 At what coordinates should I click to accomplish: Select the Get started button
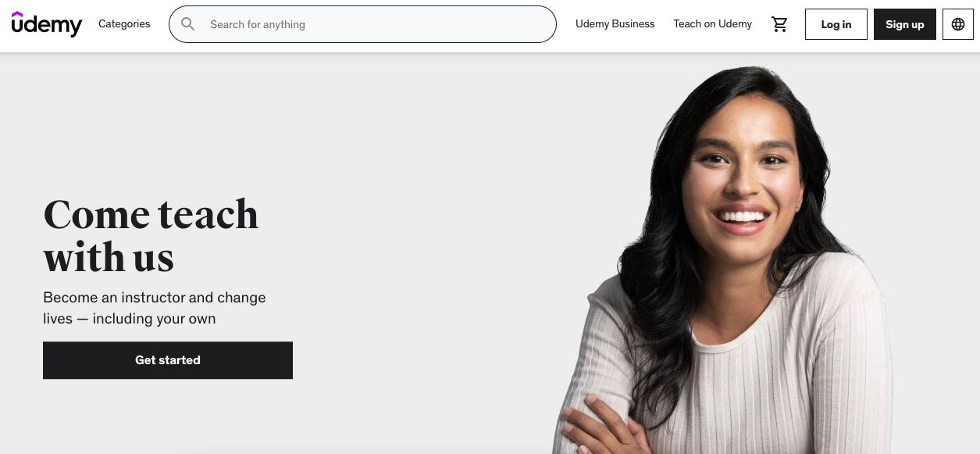168,360
